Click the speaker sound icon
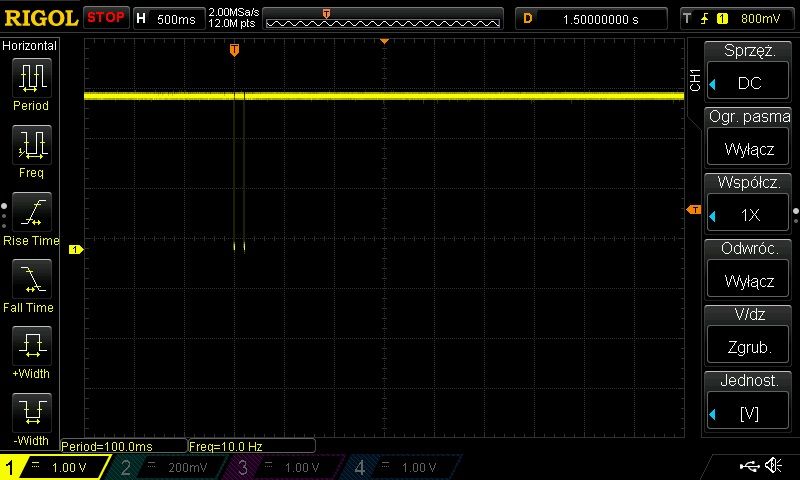The image size is (800, 480). coord(774,465)
